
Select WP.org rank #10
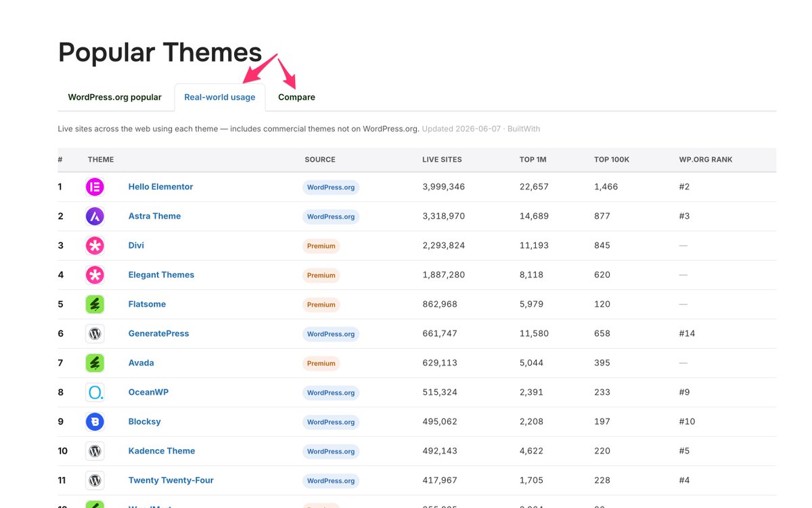click(x=687, y=421)
